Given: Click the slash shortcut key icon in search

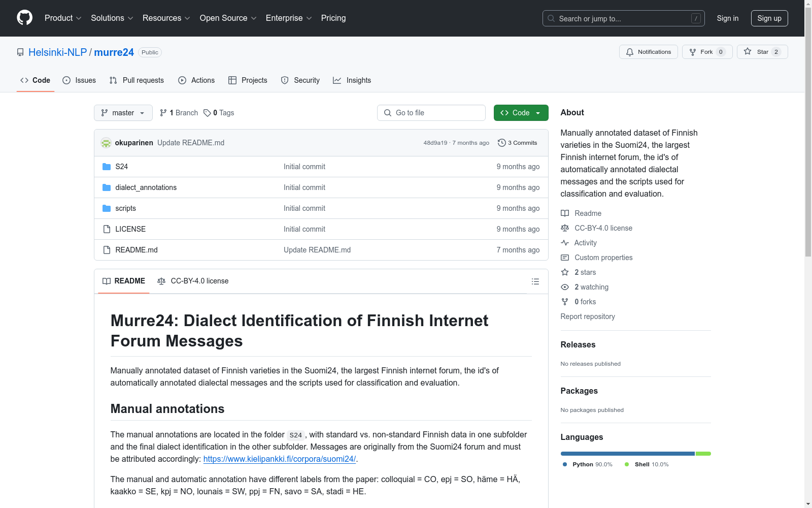Looking at the screenshot, I should coord(696,18).
